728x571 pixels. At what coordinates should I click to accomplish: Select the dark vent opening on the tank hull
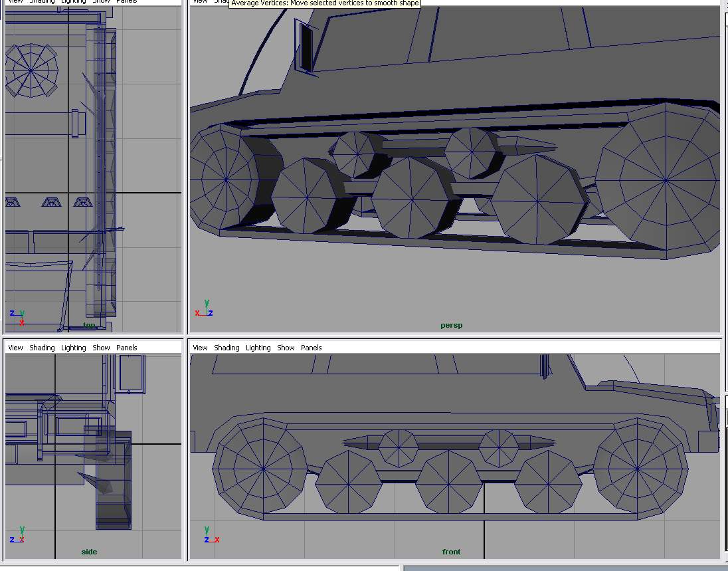pos(306,47)
